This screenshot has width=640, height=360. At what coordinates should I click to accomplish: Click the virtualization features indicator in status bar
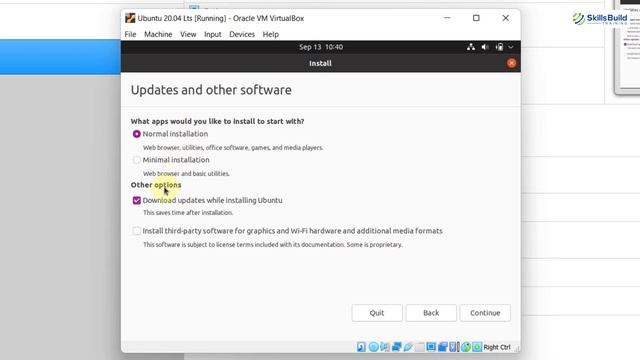(x=454, y=347)
